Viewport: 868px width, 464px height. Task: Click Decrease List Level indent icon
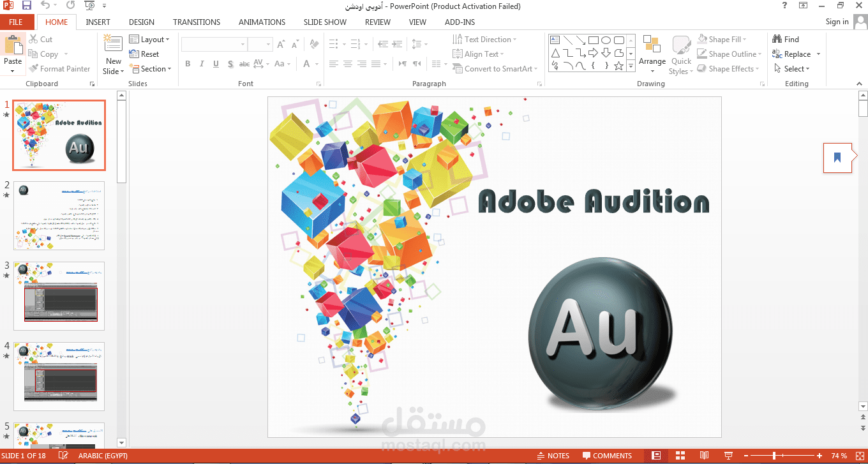click(x=383, y=45)
